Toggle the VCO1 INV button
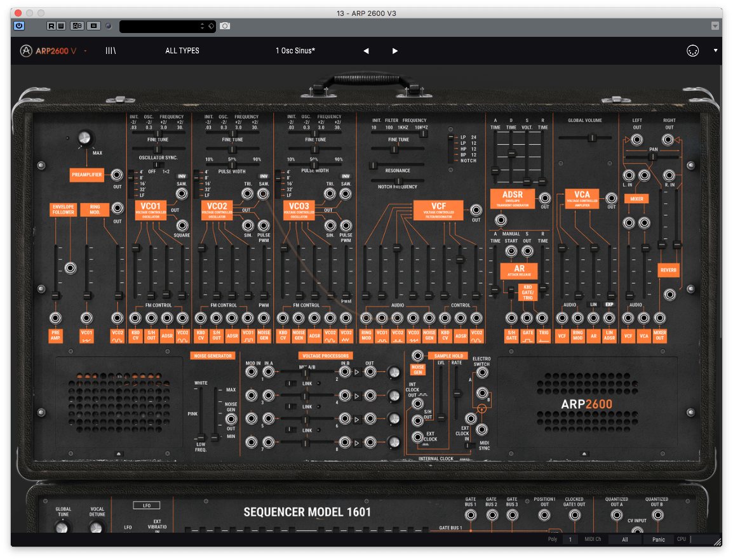 [182, 177]
